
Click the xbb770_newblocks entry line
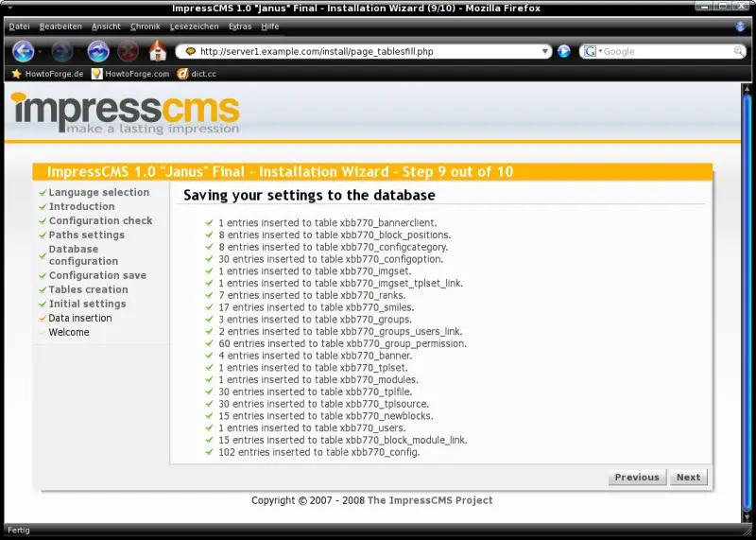click(x=326, y=416)
